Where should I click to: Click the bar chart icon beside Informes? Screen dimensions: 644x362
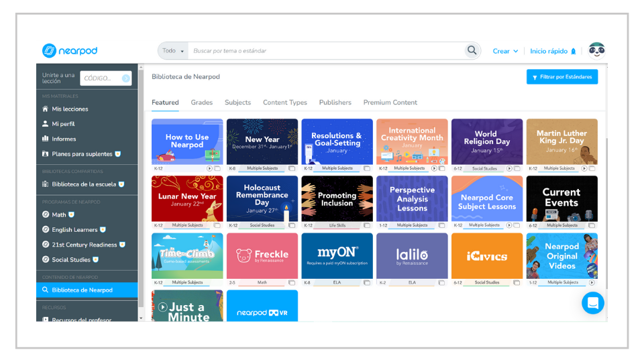point(45,139)
